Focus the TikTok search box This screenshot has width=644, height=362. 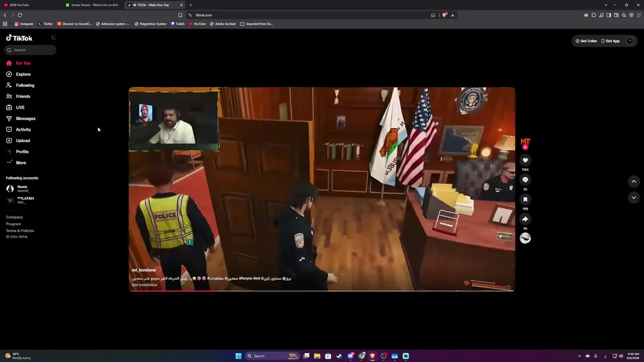pyautogui.click(x=31, y=50)
